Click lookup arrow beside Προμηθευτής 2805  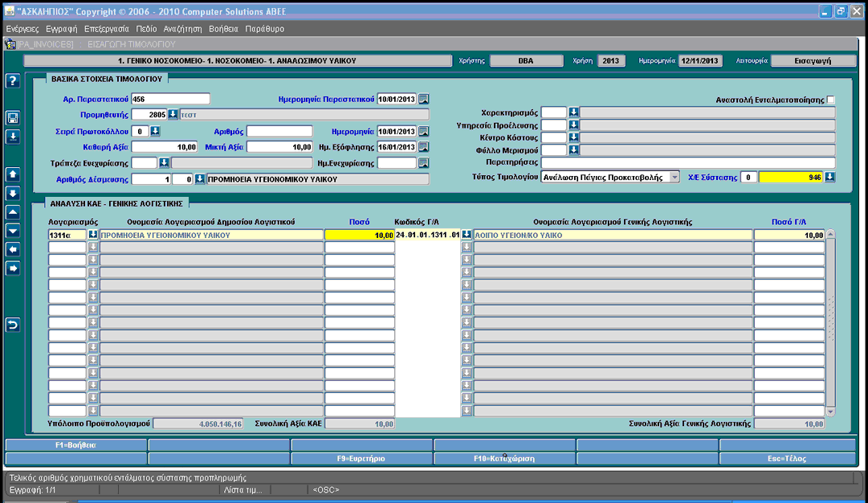[173, 114]
